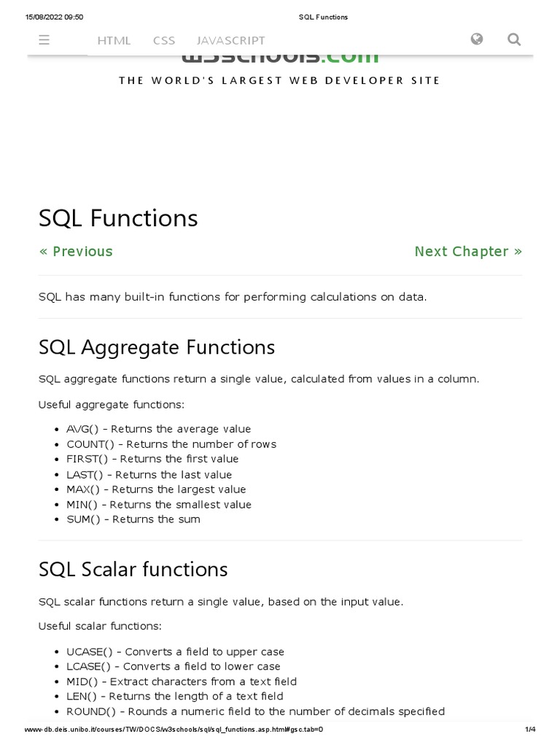Click the SQL Functions heading
Screen dimensions: 560x747
click(x=118, y=217)
